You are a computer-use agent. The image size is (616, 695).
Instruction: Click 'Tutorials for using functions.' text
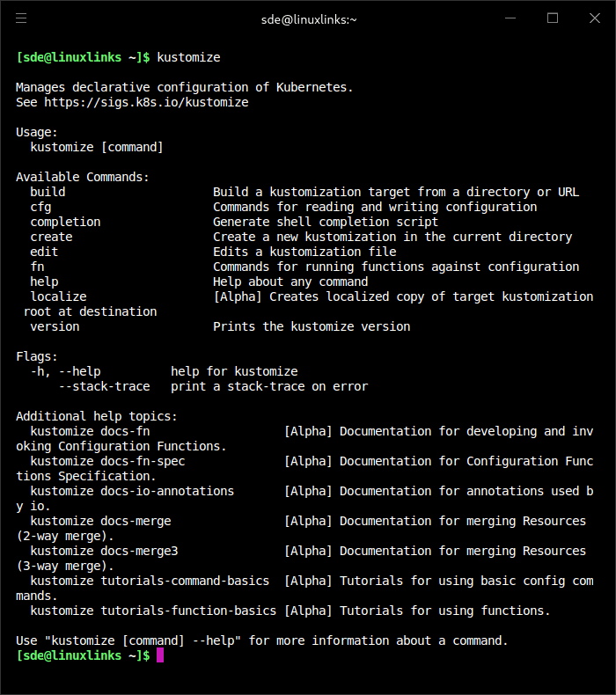[x=444, y=611]
